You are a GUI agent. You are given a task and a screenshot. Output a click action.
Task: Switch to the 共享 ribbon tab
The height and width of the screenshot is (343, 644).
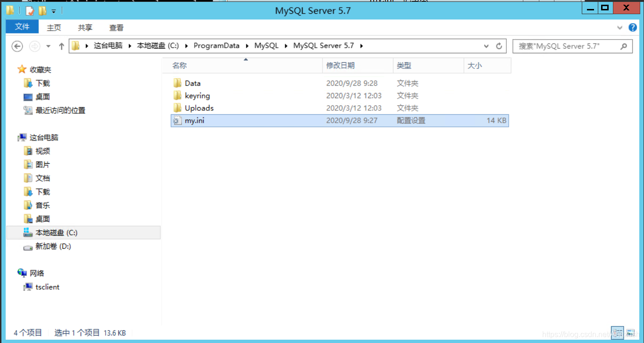(x=85, y=28)
